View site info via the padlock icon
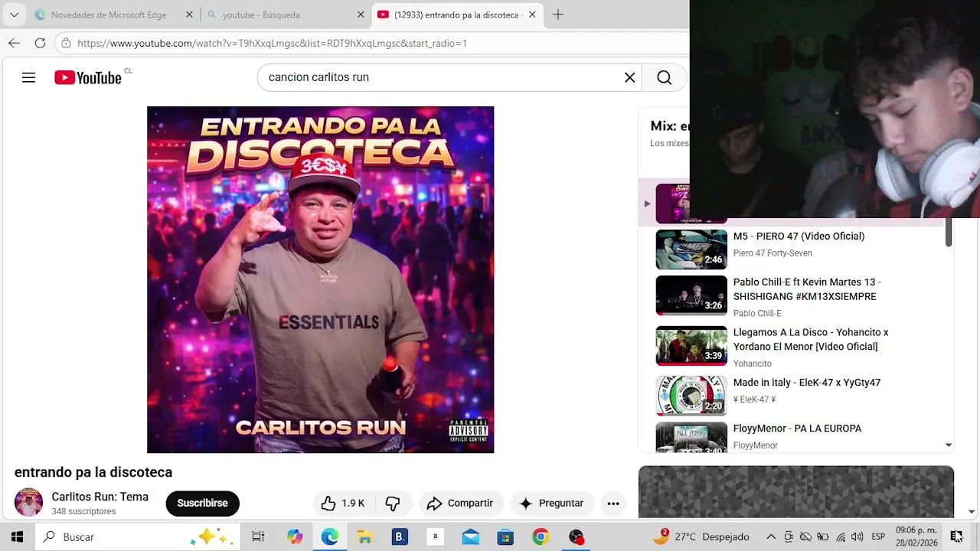 (x=66, y=43)
